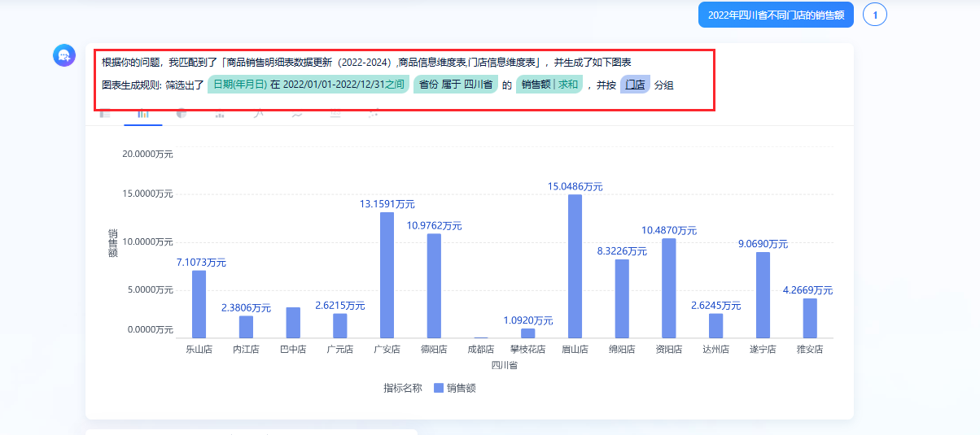Select the bar chart type icon
The image size is (980, 435).
143,114
